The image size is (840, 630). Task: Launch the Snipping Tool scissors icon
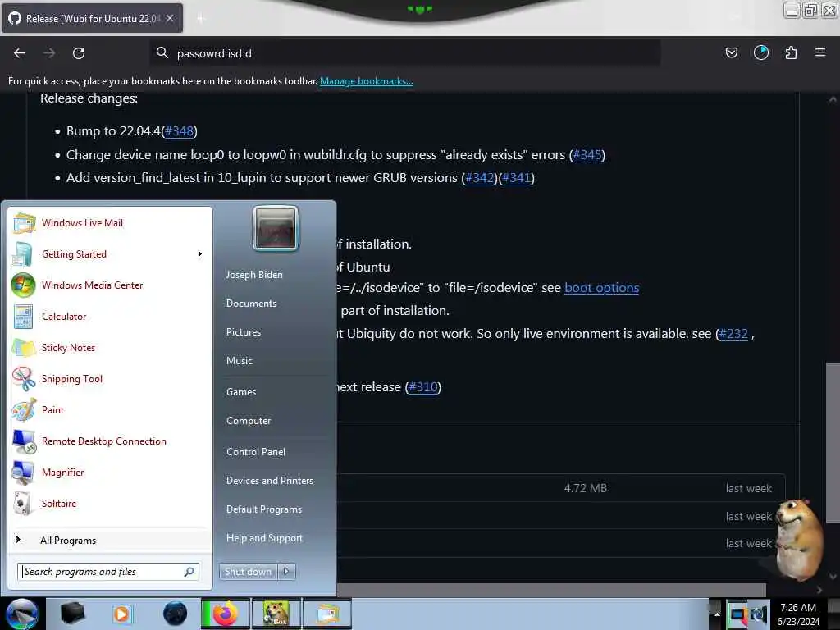coord(22,378)
